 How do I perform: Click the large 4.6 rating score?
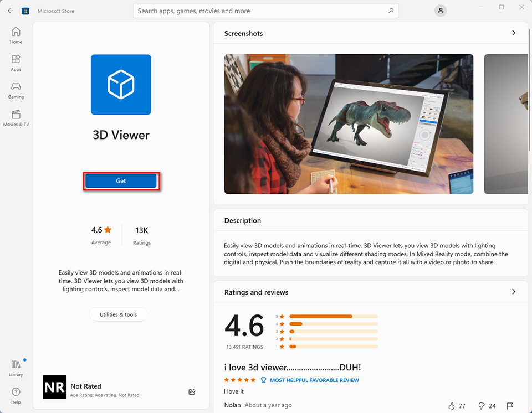pyautogui.click(x=244, y=326)
